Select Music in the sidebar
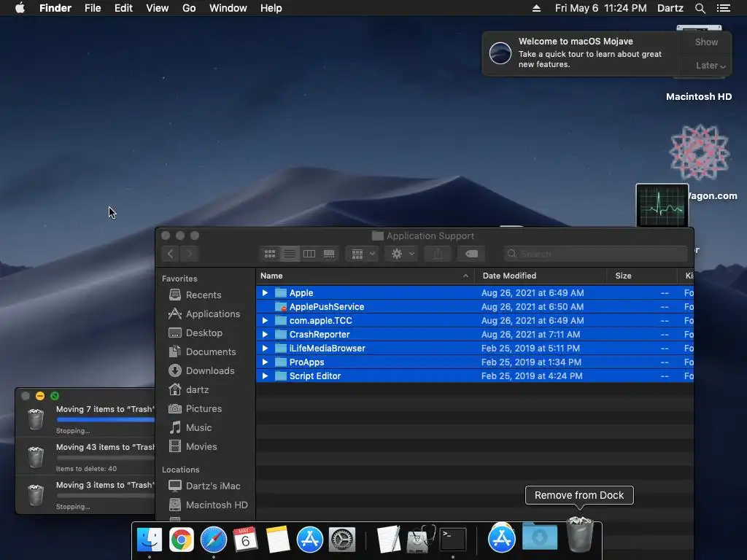The image size is (747, 560). [190, 427]
